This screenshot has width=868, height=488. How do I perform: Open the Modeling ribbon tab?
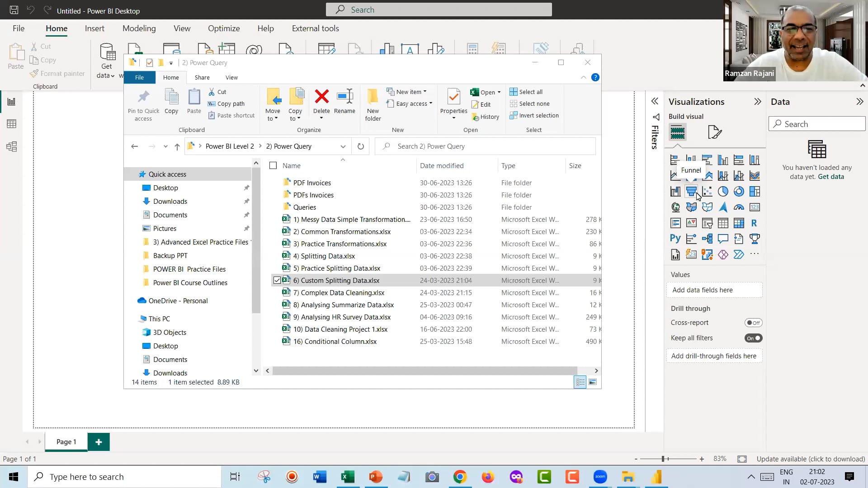[139, 28]
